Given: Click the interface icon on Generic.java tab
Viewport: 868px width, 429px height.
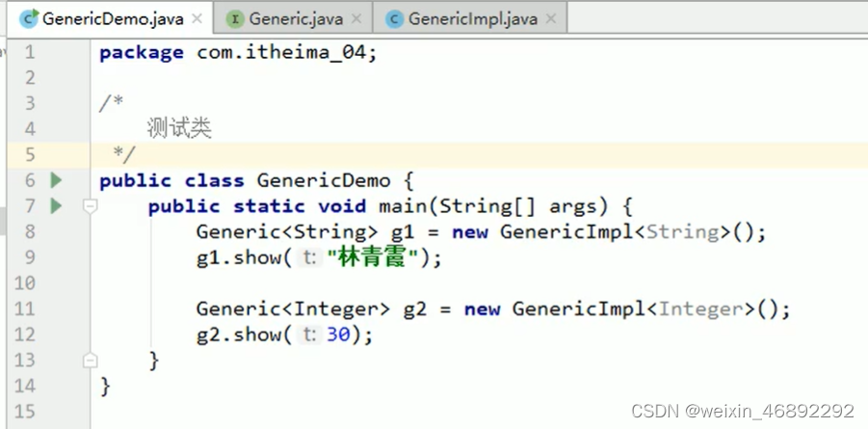Looking at the screenshot, I should (235, 19).
